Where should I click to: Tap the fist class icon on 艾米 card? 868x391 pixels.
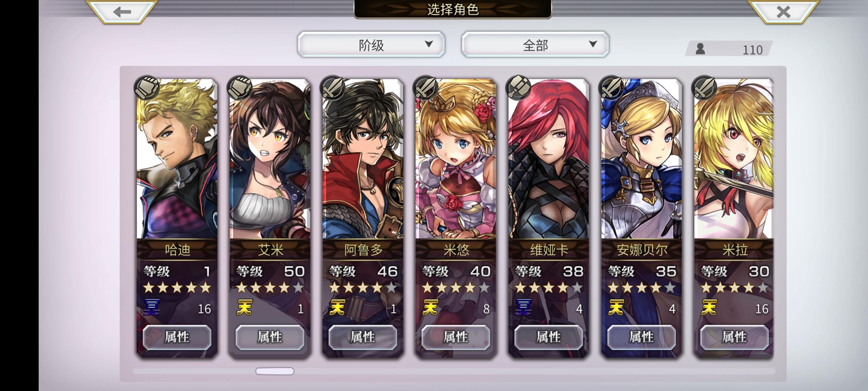(x=239, y=87)
